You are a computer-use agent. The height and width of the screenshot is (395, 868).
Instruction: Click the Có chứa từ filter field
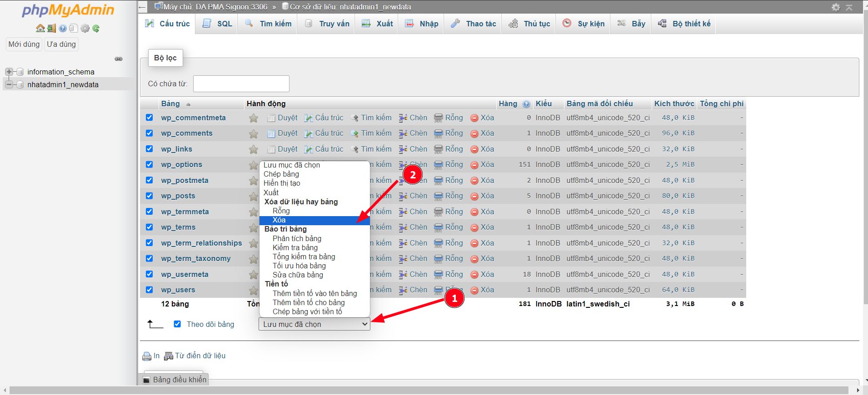[241, 84]
